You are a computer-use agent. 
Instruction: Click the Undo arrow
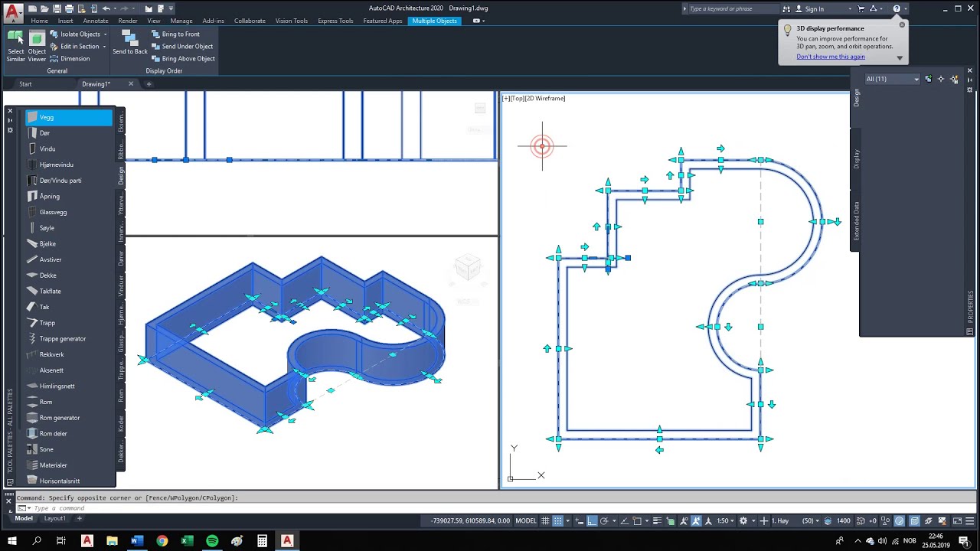pyautogui.click(x=107, y=8)
